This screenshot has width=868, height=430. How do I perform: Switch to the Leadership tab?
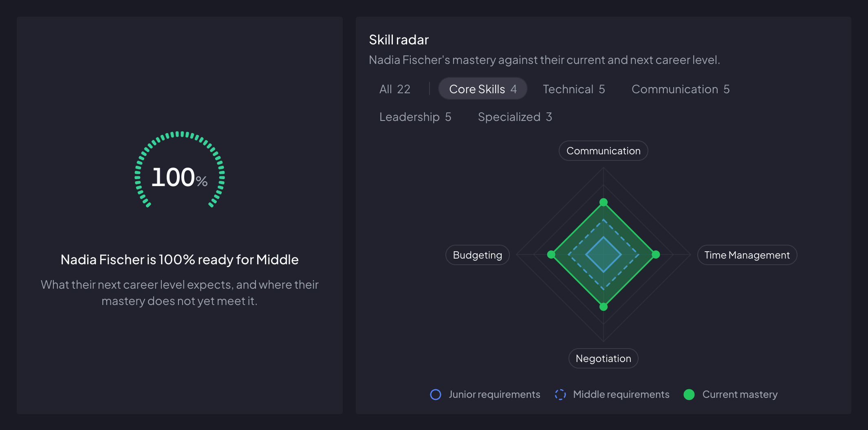415,117
